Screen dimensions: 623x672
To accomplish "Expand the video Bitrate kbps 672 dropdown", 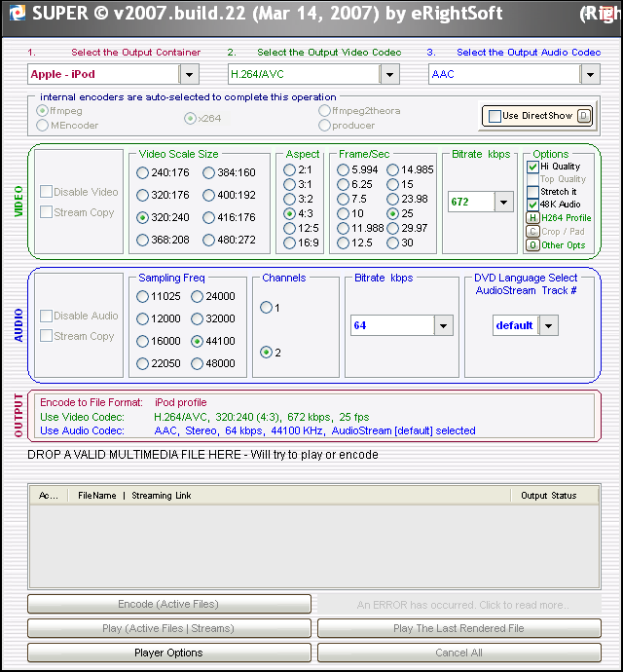I will (504, 202).
